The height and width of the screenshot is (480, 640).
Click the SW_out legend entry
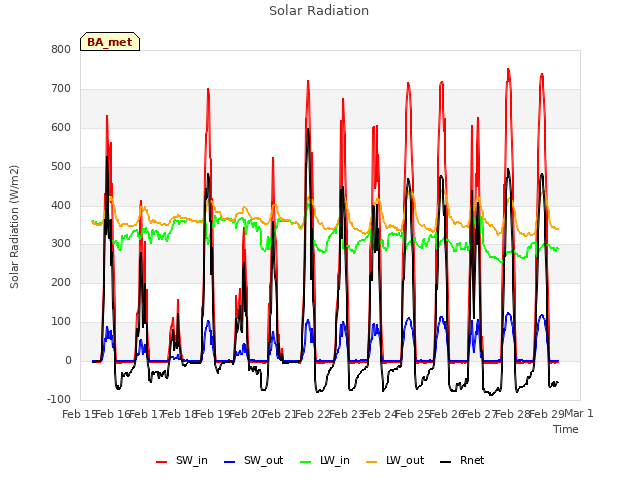pos(253,460)
